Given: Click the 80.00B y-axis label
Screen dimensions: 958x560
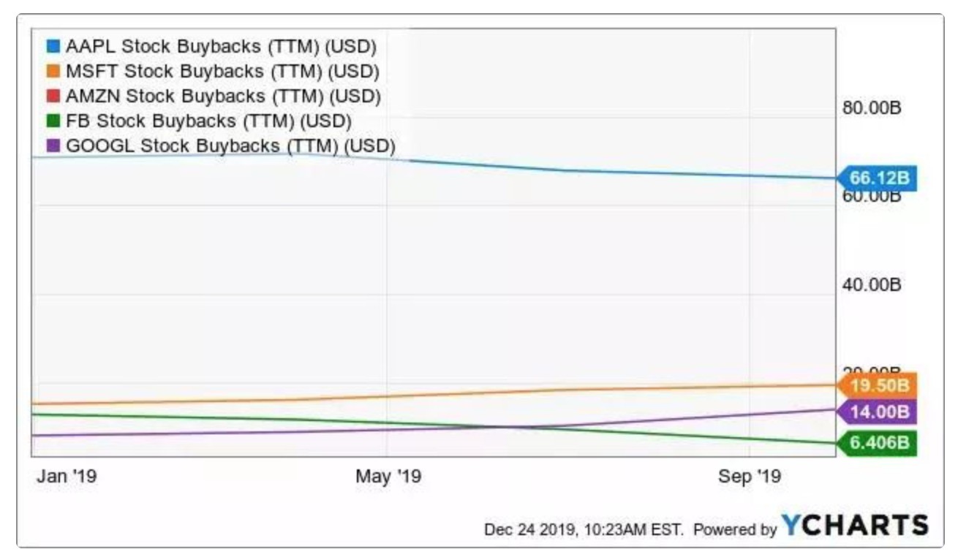Looking at the screenshot, I should (x=872, y=108).
